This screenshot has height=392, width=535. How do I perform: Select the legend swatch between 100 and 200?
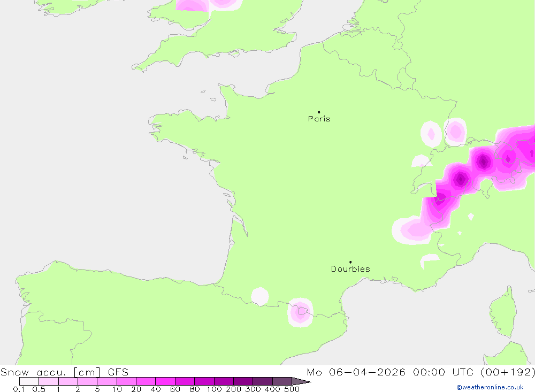pos(224,381)
